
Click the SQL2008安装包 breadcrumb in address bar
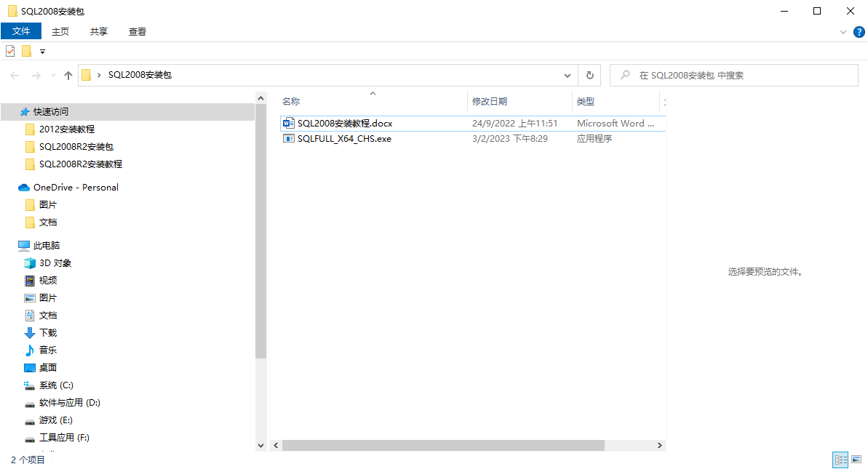point(140,75)
